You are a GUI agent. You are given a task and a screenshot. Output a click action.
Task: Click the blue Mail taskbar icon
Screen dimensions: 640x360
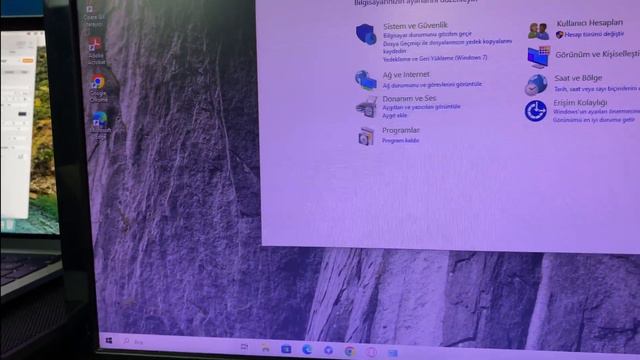[286, 349]
